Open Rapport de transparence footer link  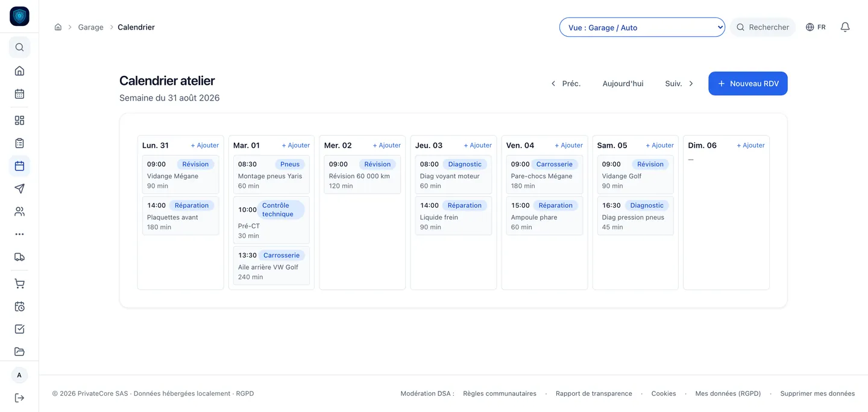594,393
